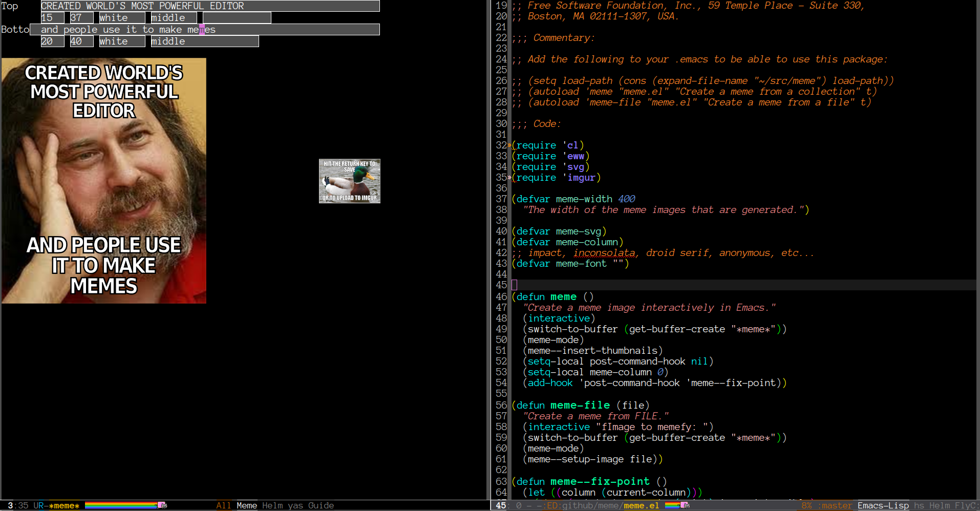The width and height of the screenshot is (980, 511).
Task: Click '(require 'eww)' on line 33
Action: 550,156
